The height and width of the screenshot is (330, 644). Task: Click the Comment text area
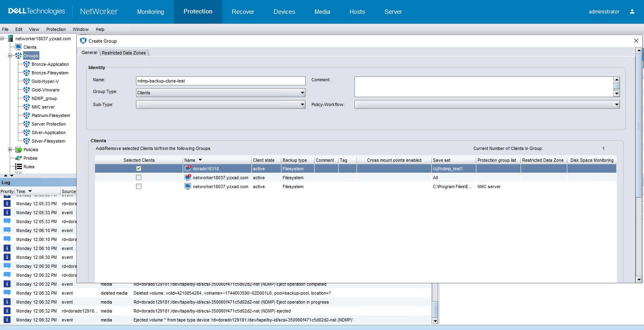[x=484, y=87]
